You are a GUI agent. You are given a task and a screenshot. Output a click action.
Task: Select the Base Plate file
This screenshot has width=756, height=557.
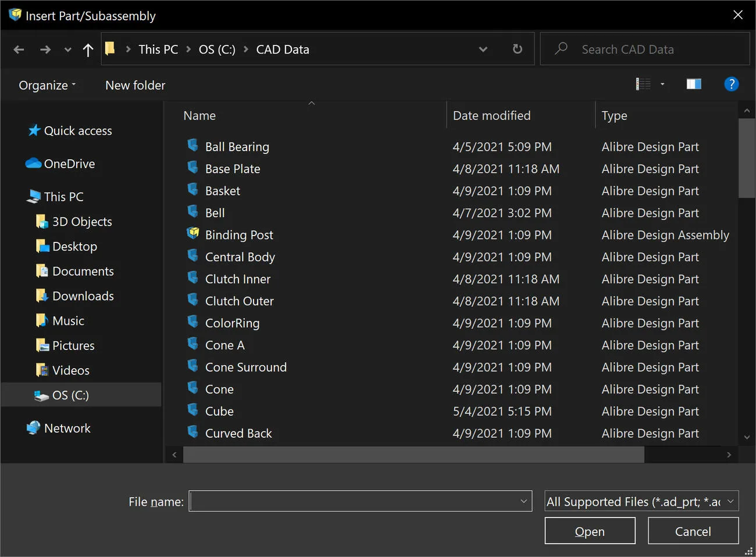(x=233, y=169)
